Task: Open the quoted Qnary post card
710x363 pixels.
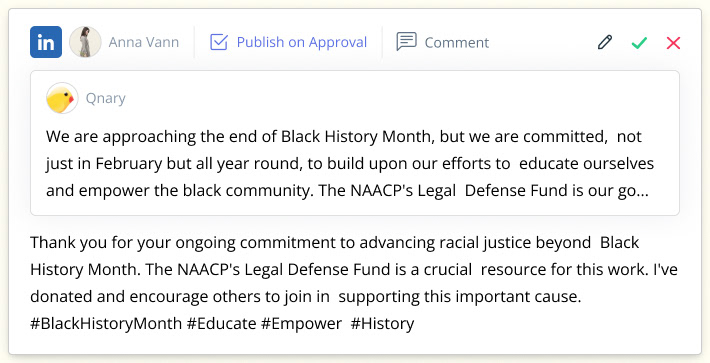Action: 355,143
